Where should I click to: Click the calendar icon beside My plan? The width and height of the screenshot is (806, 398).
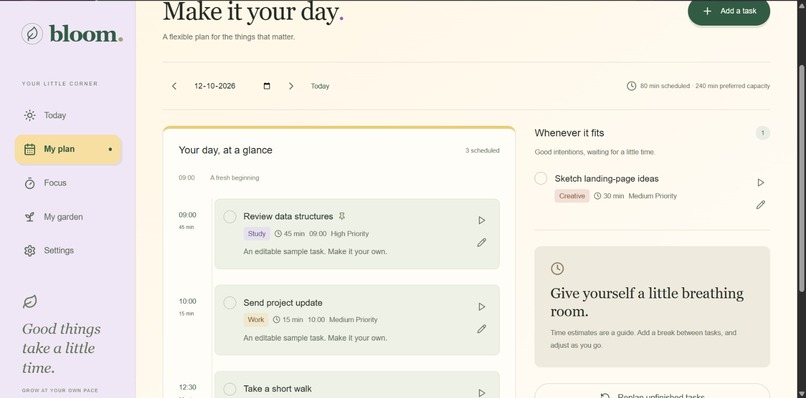coord(30,149)
